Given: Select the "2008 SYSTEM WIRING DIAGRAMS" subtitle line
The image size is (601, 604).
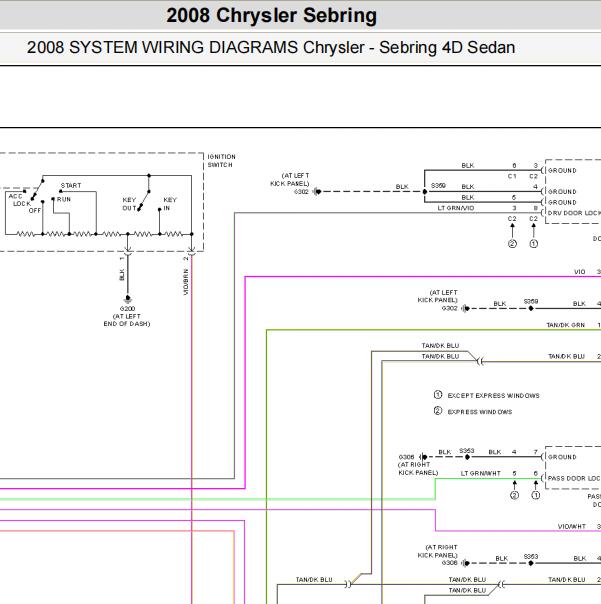Looking at the screenshot, I should pos(271,47).
